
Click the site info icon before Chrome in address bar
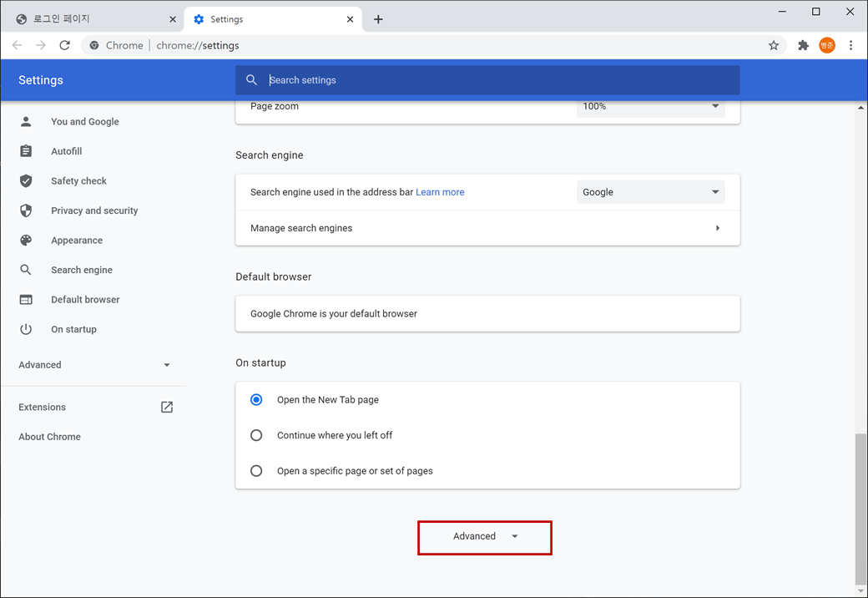pos(94,45)
